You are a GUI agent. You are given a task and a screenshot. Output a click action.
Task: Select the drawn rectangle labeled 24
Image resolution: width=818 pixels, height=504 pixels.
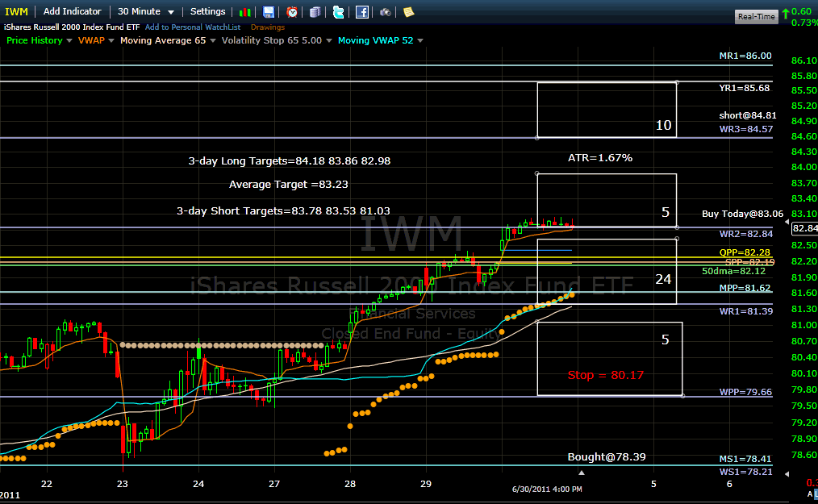[x=607, y=271]
